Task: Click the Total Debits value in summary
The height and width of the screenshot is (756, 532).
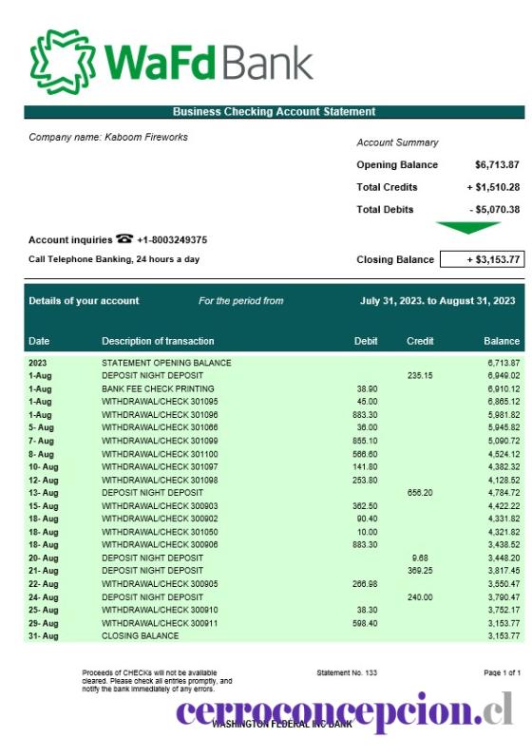Action: tap(494, 210)
